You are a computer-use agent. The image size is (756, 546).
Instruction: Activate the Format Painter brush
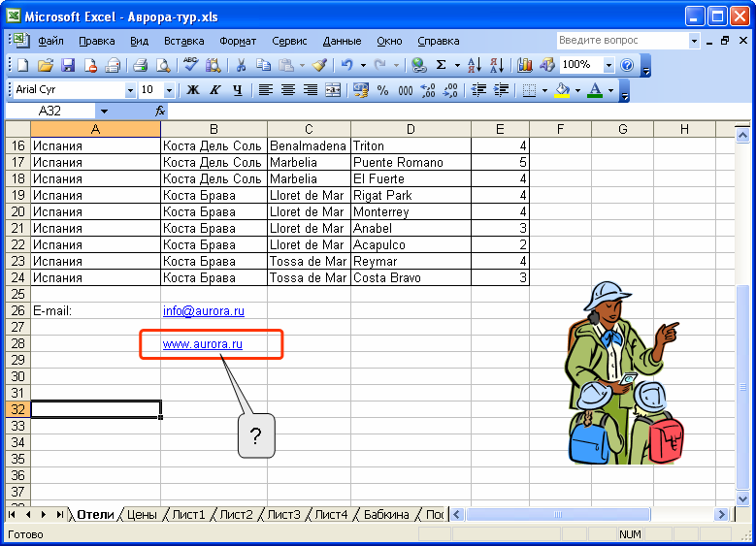tap(320, 65)
